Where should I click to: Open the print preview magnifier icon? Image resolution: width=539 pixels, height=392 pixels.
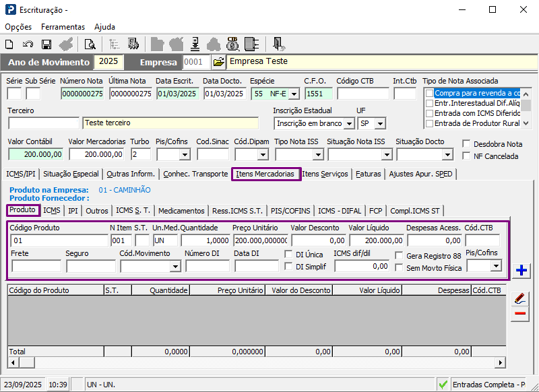[90, 44]
